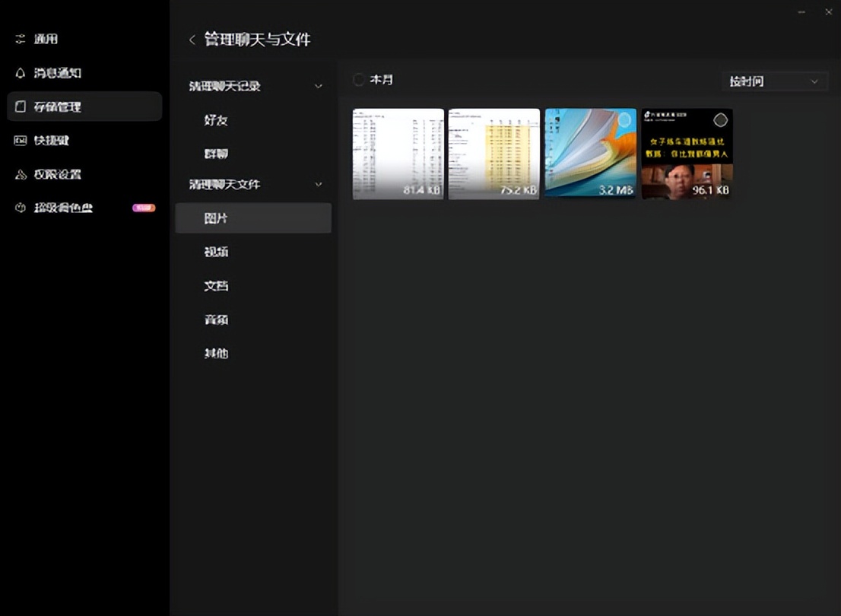Click the palette icon beside 超级调色盘
This screenshot has width=841, height=616.
21,208
